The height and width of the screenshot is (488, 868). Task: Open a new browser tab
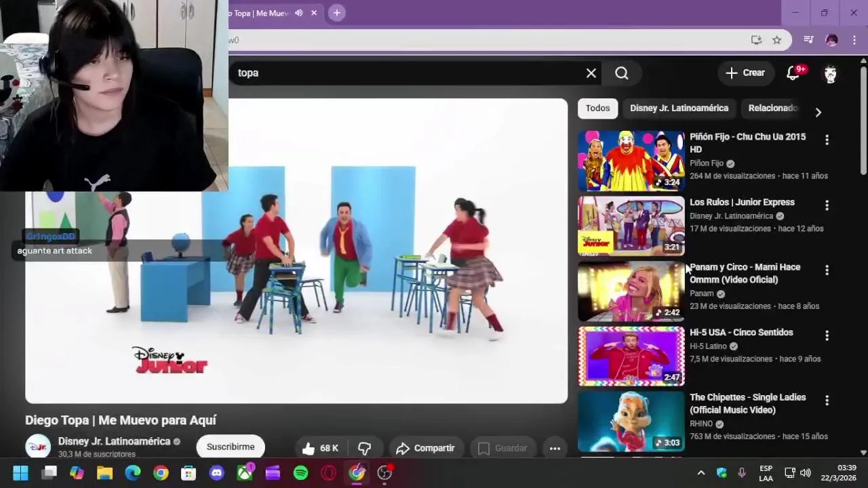[336, 13]
